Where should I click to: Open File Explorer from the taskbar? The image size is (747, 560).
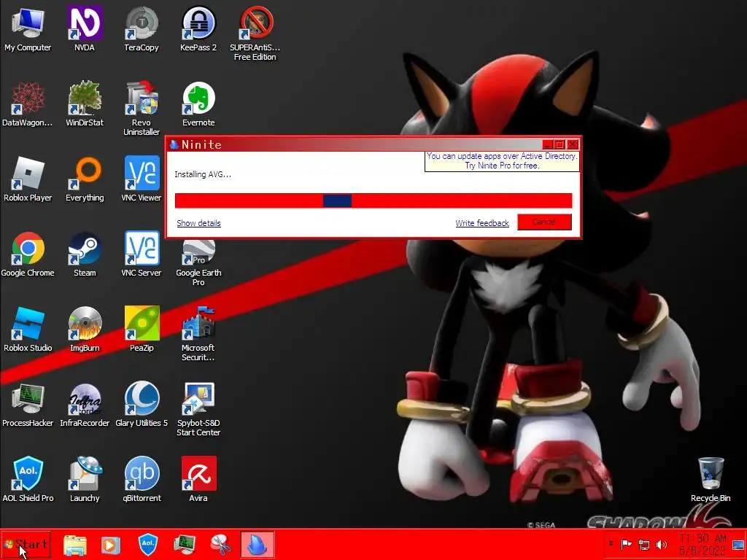click(x=75, y=545)
